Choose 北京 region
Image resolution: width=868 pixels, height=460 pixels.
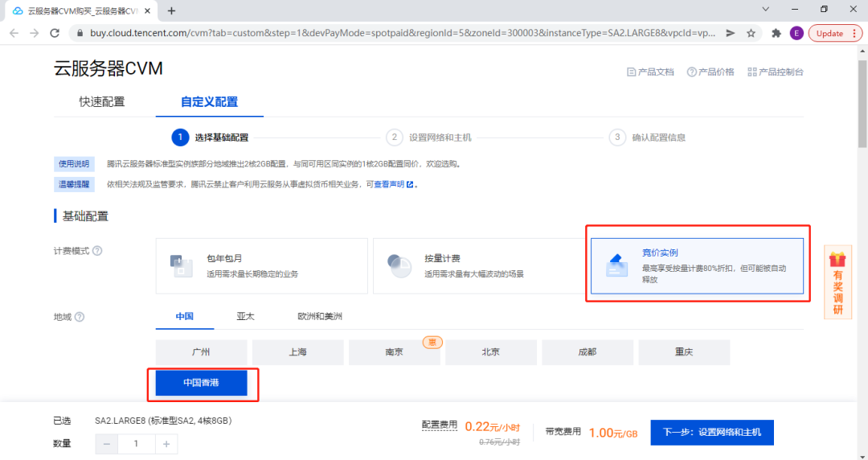pos(491,352)
